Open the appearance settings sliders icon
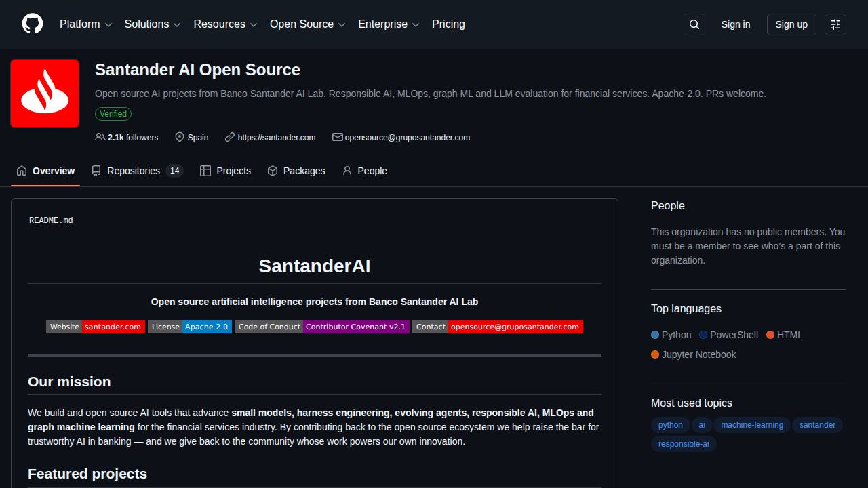This screenshot has height=488, width=868. tap(835, 24)
